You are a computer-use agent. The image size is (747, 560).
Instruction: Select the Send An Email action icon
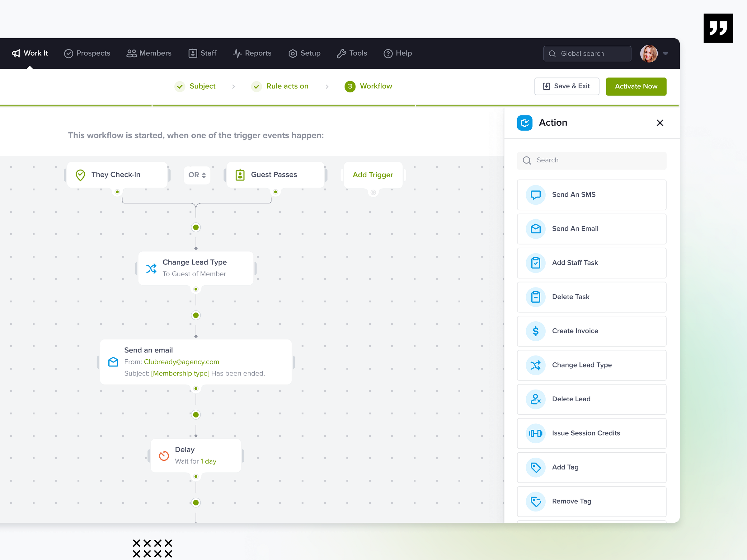535,229
